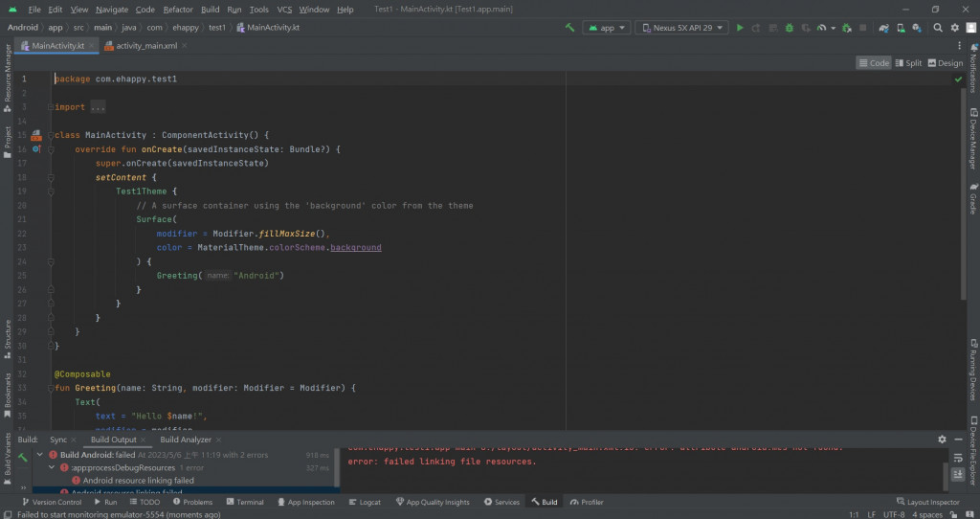This screenshot has width=980, height=519.
Task: Click Apply Code Changes icon
Action: (x=773, y=28)
